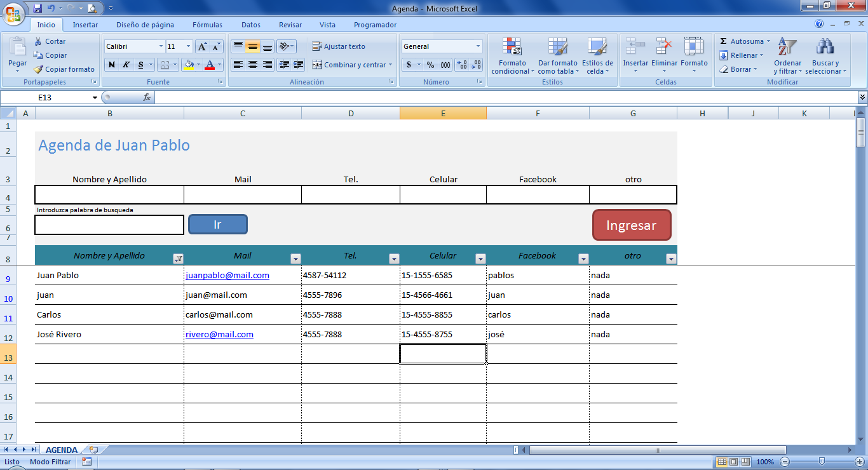
Task: Click the font color A swatch
Action: tap(210, 65)
